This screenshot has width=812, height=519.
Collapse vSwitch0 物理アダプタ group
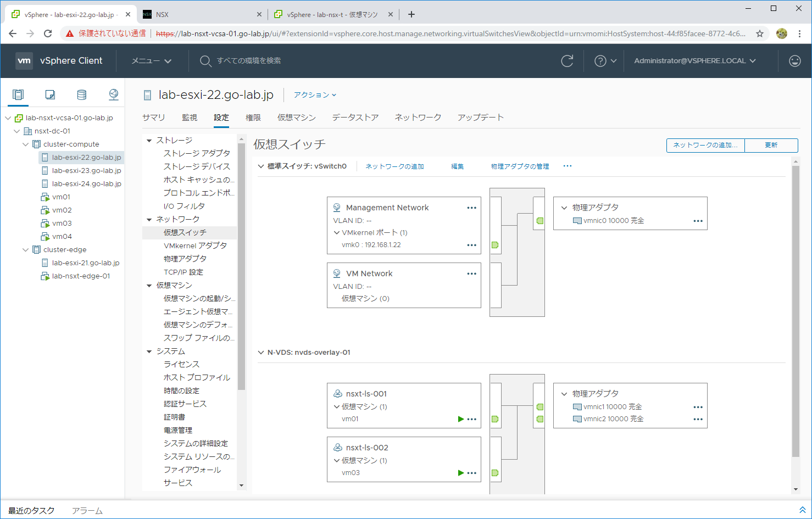coord(564,208)
